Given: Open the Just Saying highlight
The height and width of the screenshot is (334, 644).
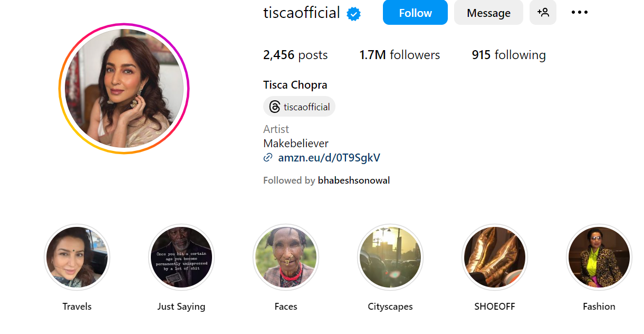Looking at the screenshot, I should coord(181,257).
